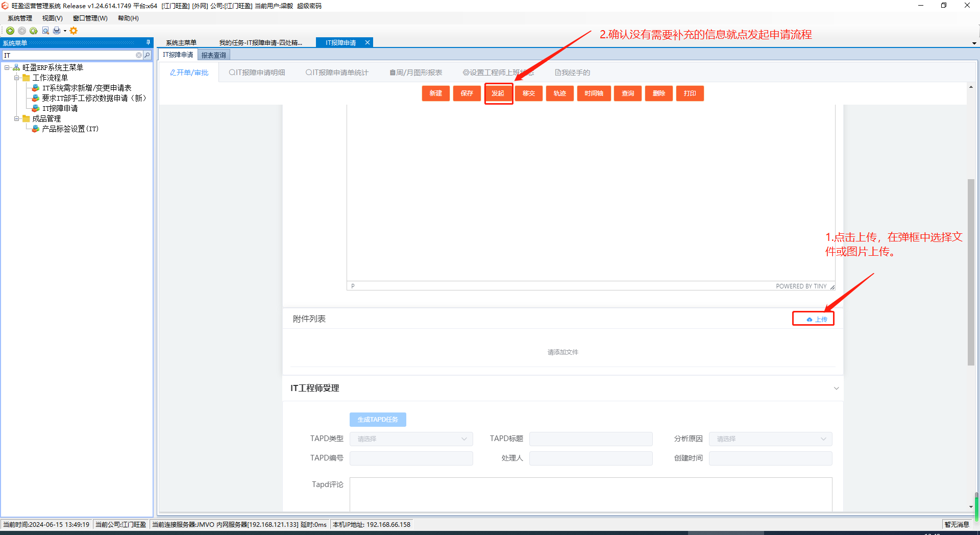Click the grey forward arrow toolbar icon
The height and width of the screenshot is (535, 980).
pos(22,31)
